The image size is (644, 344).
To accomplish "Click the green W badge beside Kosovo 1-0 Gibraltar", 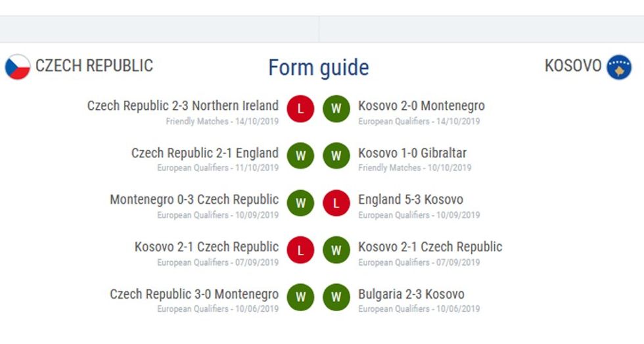I will coord(336,157).
